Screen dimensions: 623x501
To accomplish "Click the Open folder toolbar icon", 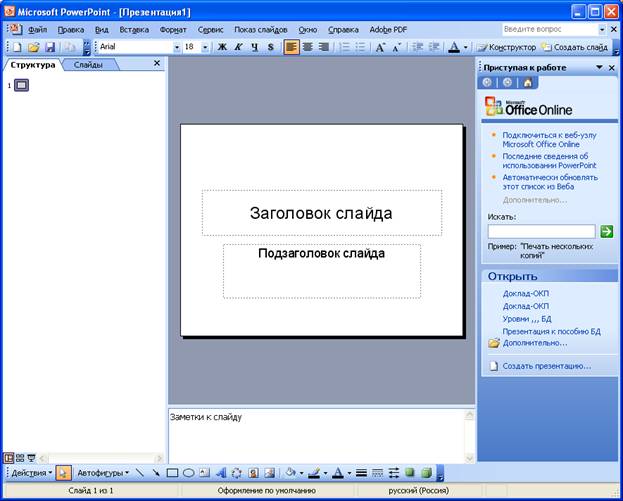I will [x=33, y=47].
